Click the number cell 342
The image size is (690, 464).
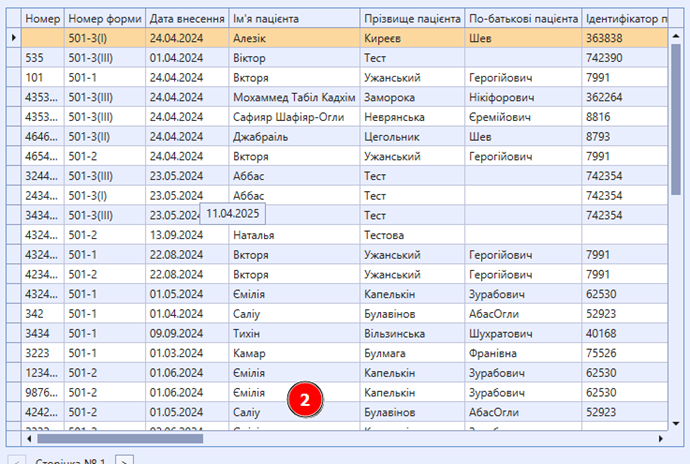point(43,314)
